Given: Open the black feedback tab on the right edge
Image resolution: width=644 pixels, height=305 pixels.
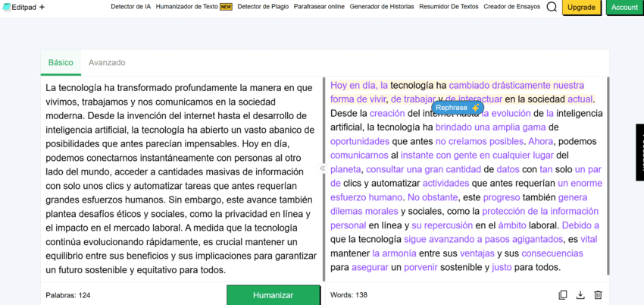Looking at the screenshot, I should pyautogui.click(x=640, y=152).
